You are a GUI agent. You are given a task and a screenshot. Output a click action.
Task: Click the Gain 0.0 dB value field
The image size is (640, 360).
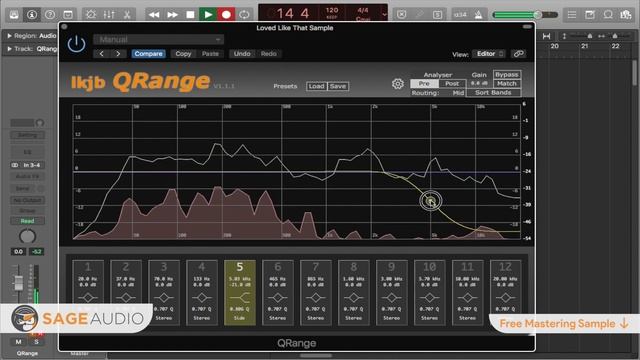(x=479, y=83)
